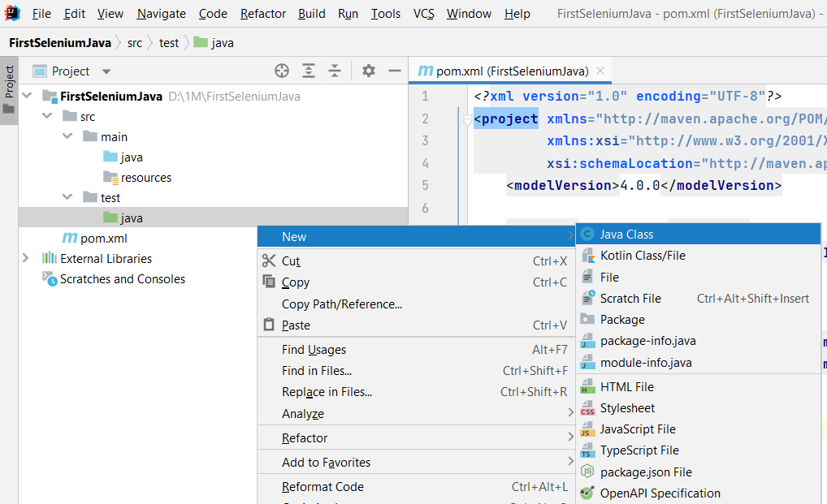
Task: Close the pom.xml editor tab
Action: (600, 71)
